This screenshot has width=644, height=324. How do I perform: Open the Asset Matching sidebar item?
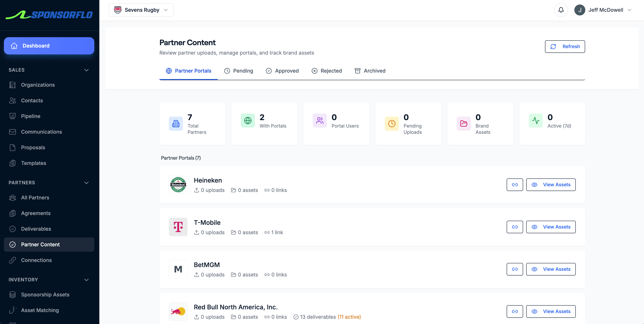[40, 310]
